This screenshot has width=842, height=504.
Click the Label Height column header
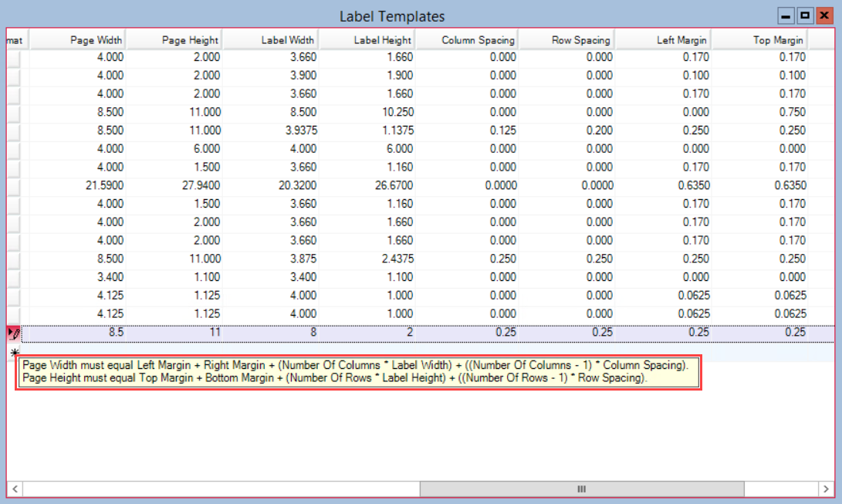pyautogui.click(x=367, y=39)
